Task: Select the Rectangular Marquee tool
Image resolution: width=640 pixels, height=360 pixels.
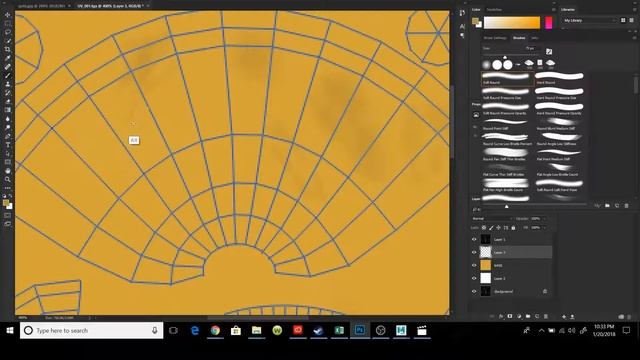Action: (x=7, y=23)
